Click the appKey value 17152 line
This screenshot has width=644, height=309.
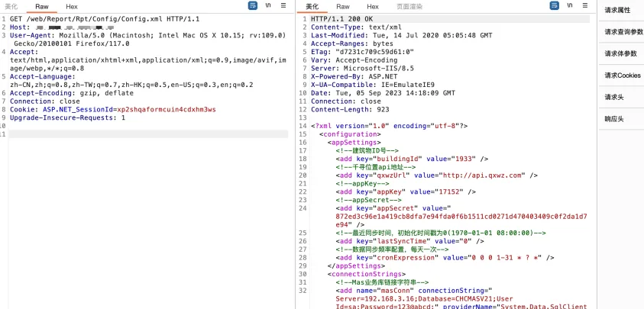[406, 192]
